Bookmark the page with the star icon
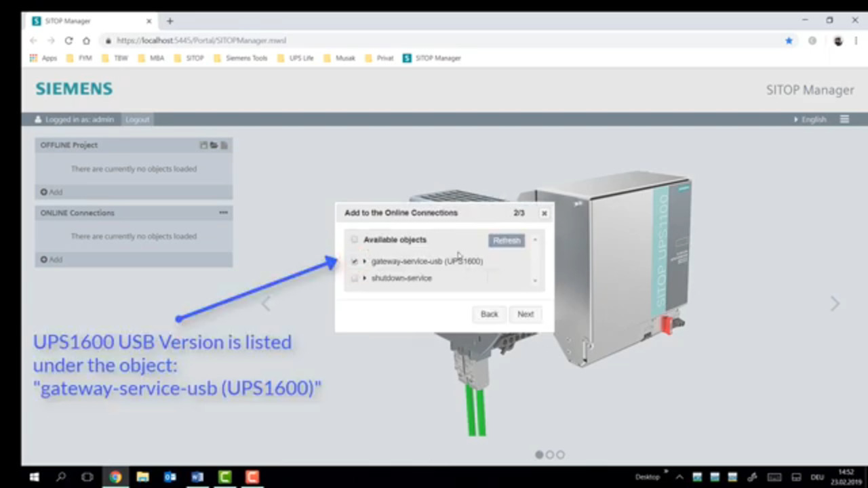The height and width of the screenshot is (488, 868). (789, 41)
